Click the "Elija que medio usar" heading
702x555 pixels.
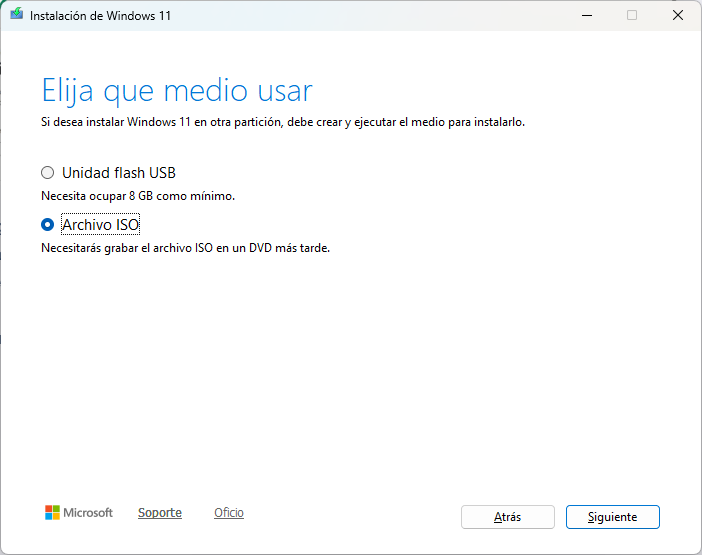176,91
